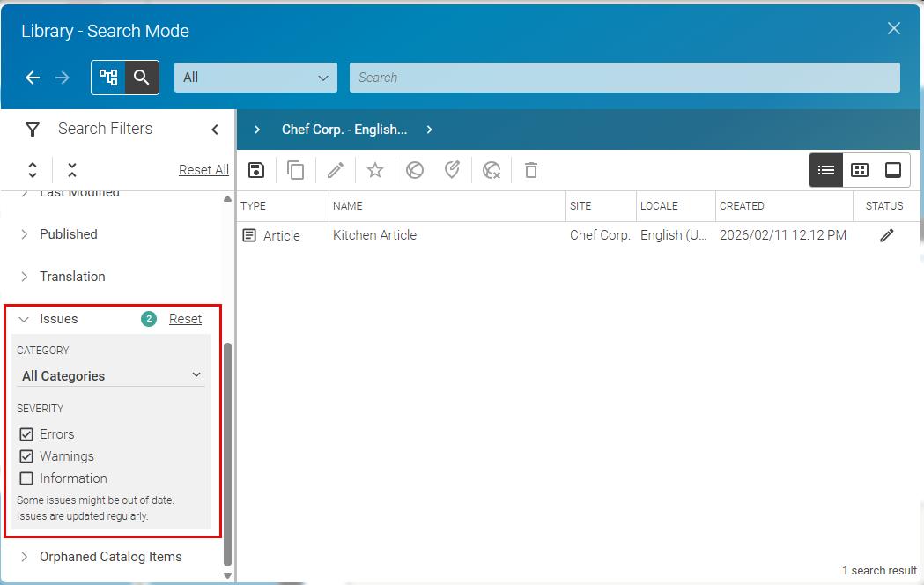Click the Unpublish globe icon with x
The image size is (924, 585).
[x=492, y=169]
